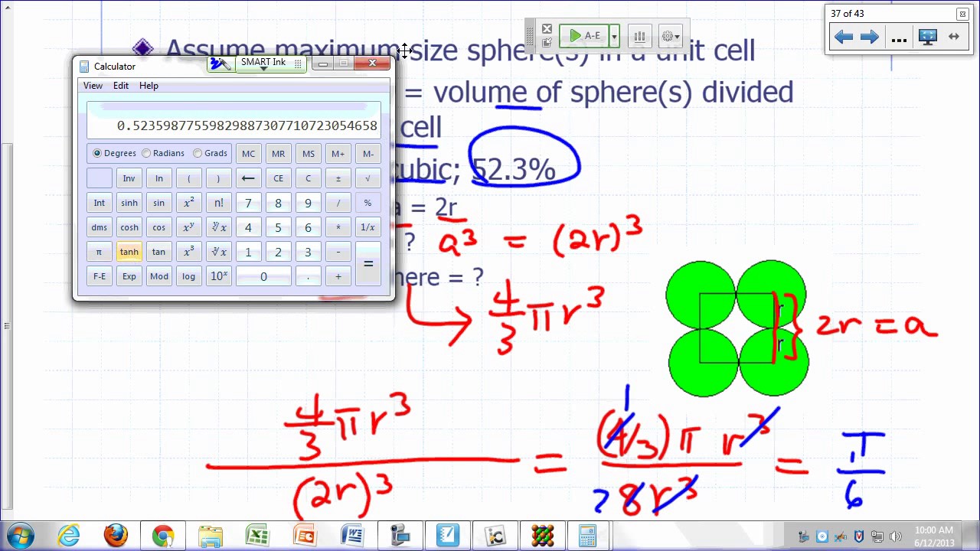The height and width of the screenshot is (551, 980).
Task: Click the calculator equals button
Action: [x=367, y=264]
